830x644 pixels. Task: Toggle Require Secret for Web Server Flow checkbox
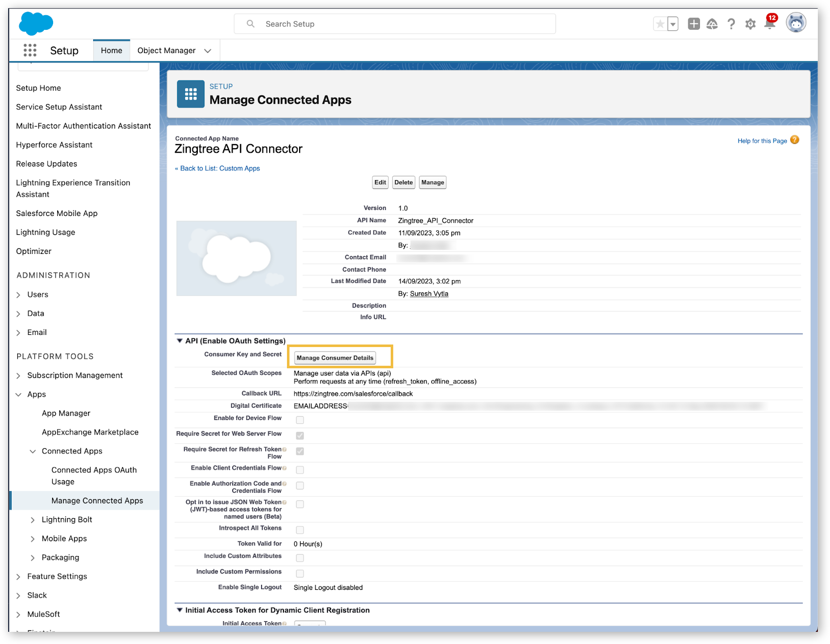(x=300, y=436)
